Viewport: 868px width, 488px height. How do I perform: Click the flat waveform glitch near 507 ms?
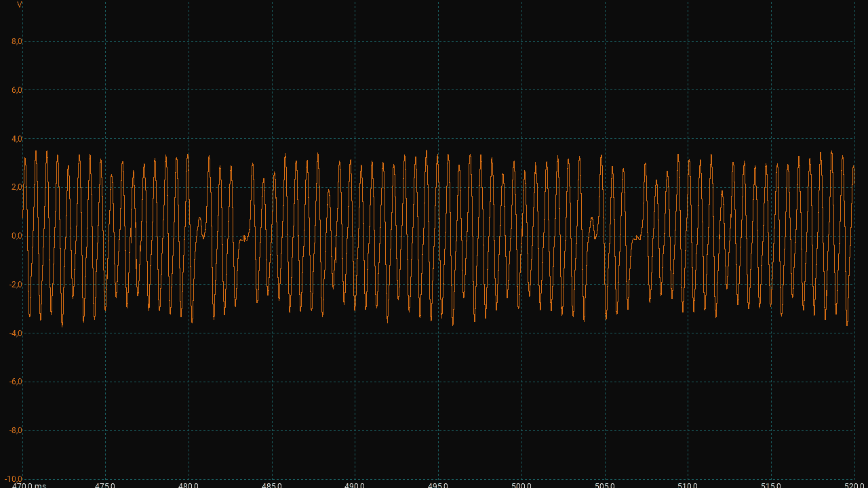pyautogui.click(x=636, y=238)
